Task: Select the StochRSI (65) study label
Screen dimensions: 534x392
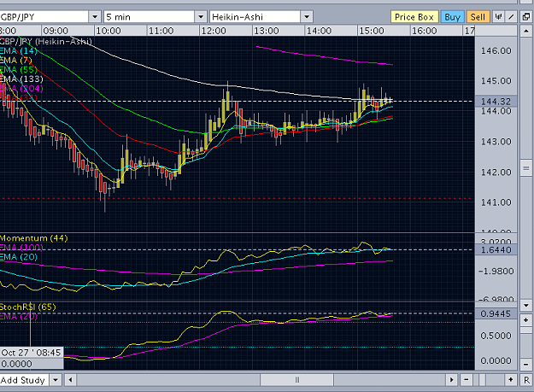Action: [28, 307]
